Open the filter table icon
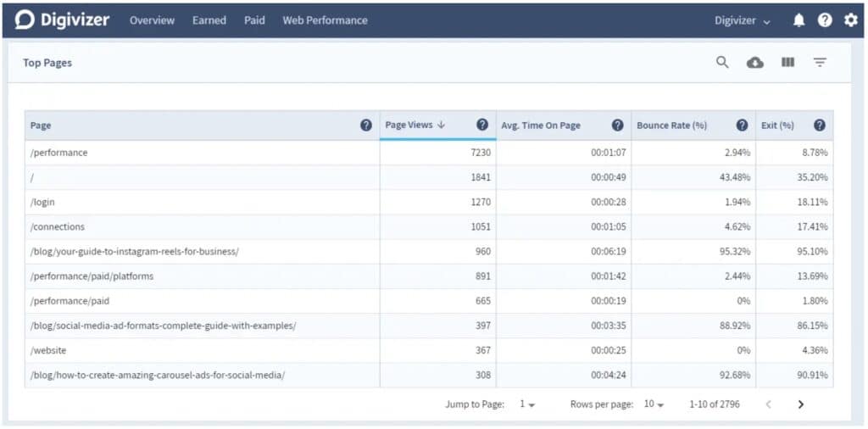 [x=820, y=62]
